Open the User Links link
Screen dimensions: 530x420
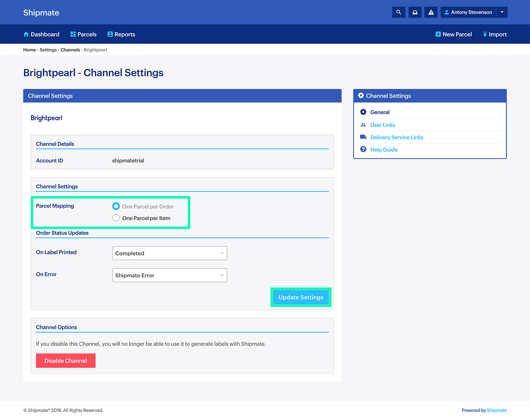tap(383, 125)
